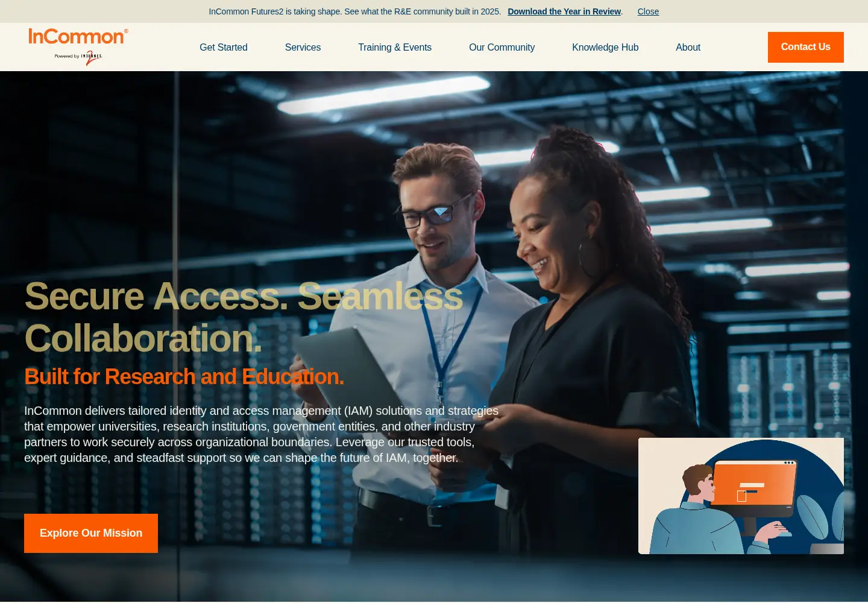Open the Get Started menu

tap(224, 48)
